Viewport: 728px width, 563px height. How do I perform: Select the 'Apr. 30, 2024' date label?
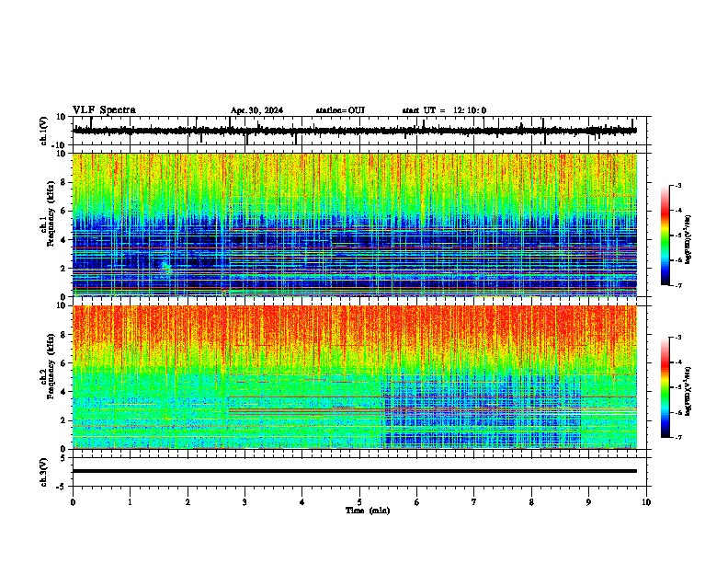tap(256, 110)
